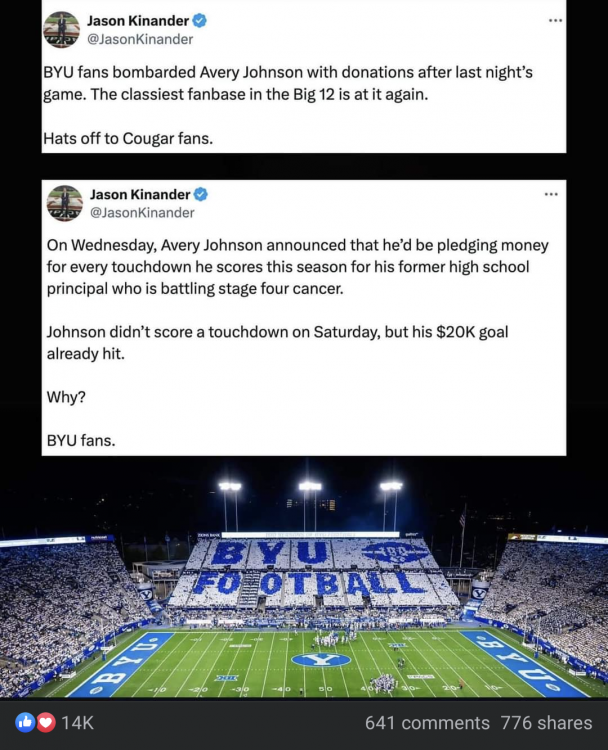608x750 pixels.
Task: Click the verified badge in the second tweet
Action: (200, 194)
